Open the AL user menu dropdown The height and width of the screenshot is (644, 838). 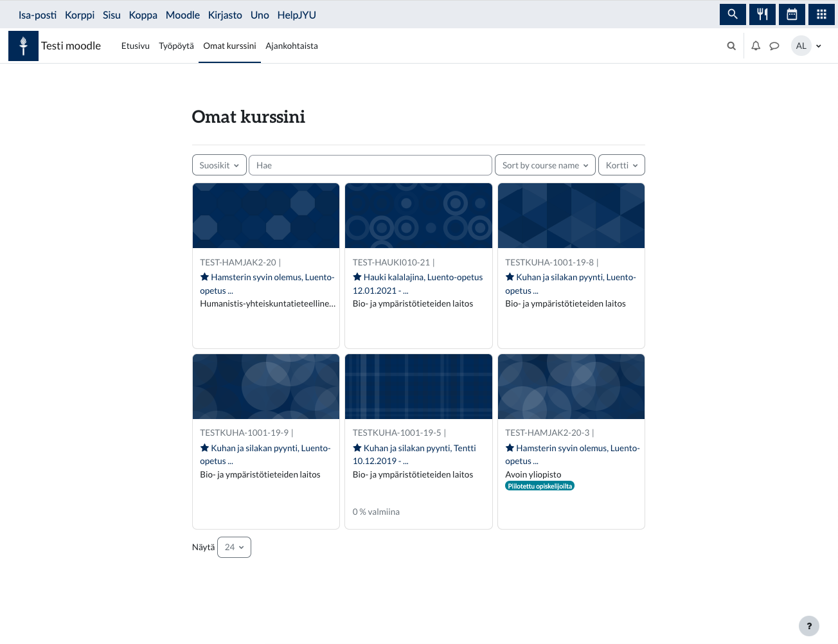[x=807, y=46]
